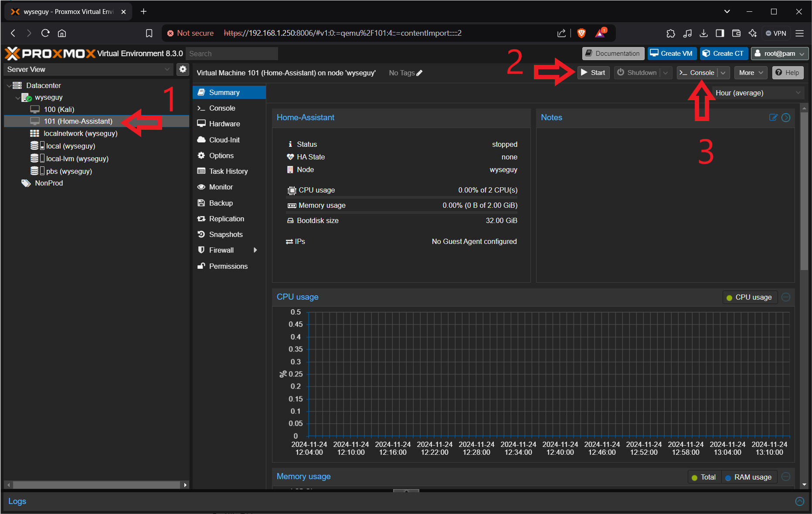The image size is (812, 514).
Task: Open root@pam user menu
Action: [780, 54]
